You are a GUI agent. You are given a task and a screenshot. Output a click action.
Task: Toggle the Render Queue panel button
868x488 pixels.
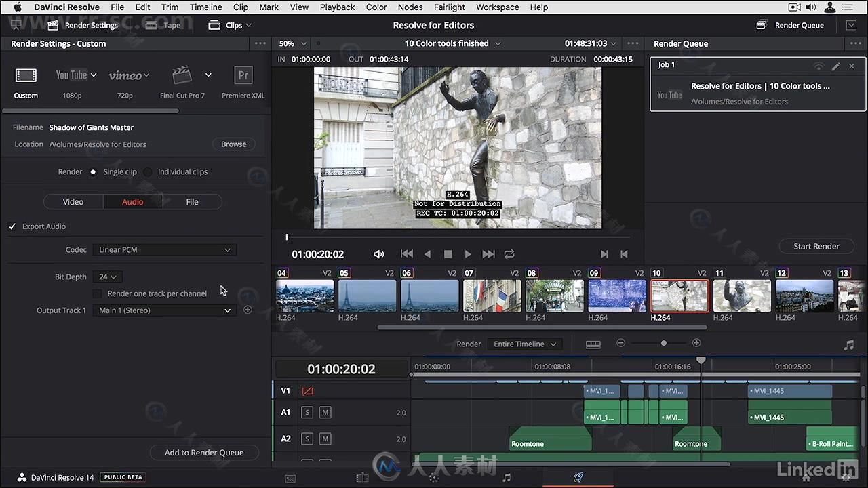(791, 25)
